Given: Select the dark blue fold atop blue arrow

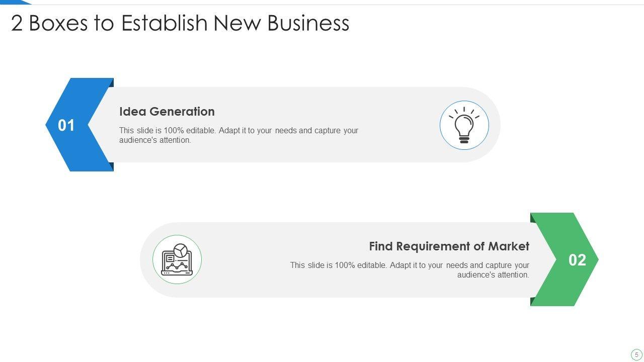Looking at the screenshot, I should pos(111,82).
